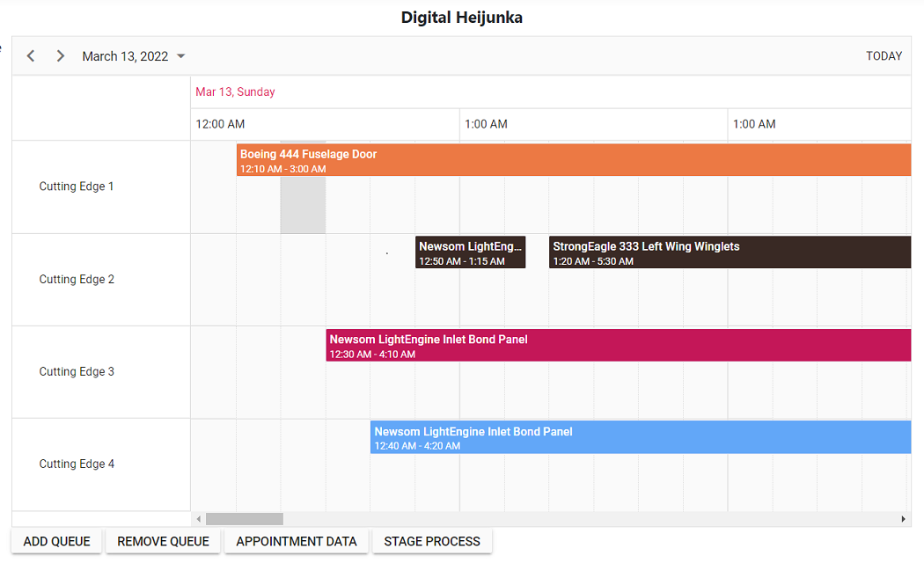Open the Newsom LightEngine appointment on Cutting Edge 2
Image resolution: width=924 pixels, height=563 pixels.
471,252
